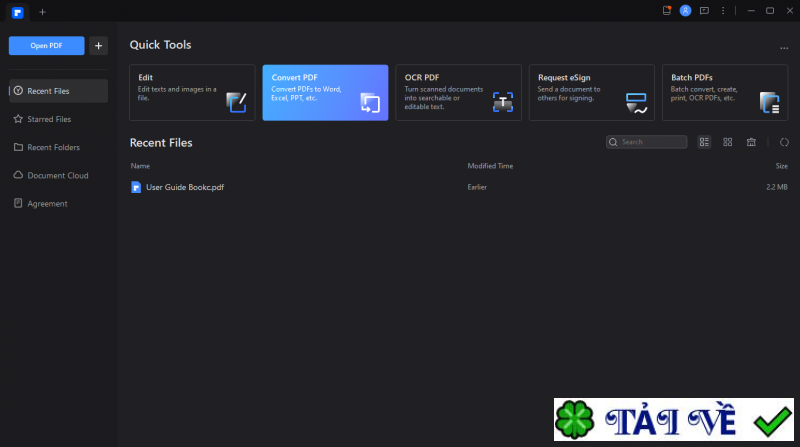Open User Guide Bookc.pdf file
The image size is (800, 447).
(185, 187)
